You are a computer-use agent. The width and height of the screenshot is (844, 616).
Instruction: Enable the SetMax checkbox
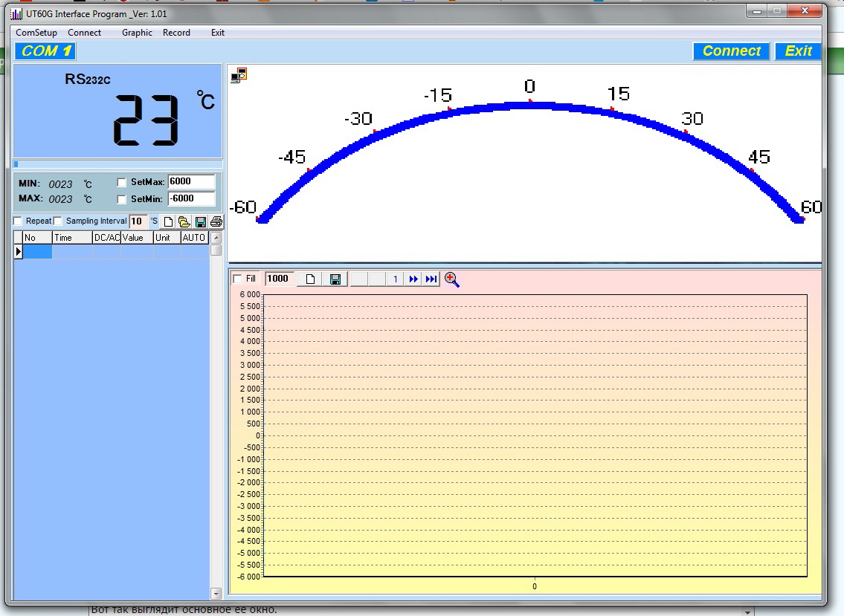pyautogui.click(x=122, y=182)
